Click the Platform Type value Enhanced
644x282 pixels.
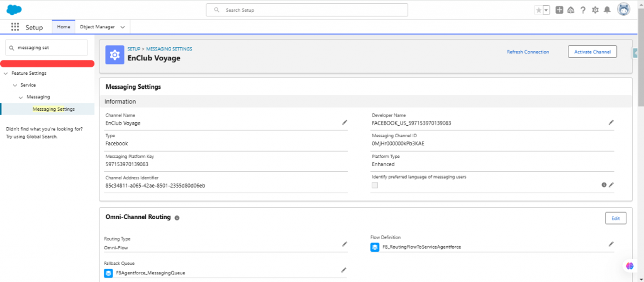pos(383,164)
